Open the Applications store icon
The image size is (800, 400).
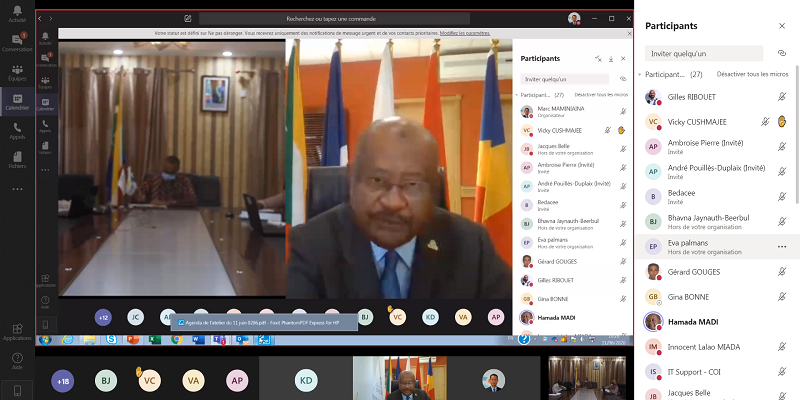(17, 332)
